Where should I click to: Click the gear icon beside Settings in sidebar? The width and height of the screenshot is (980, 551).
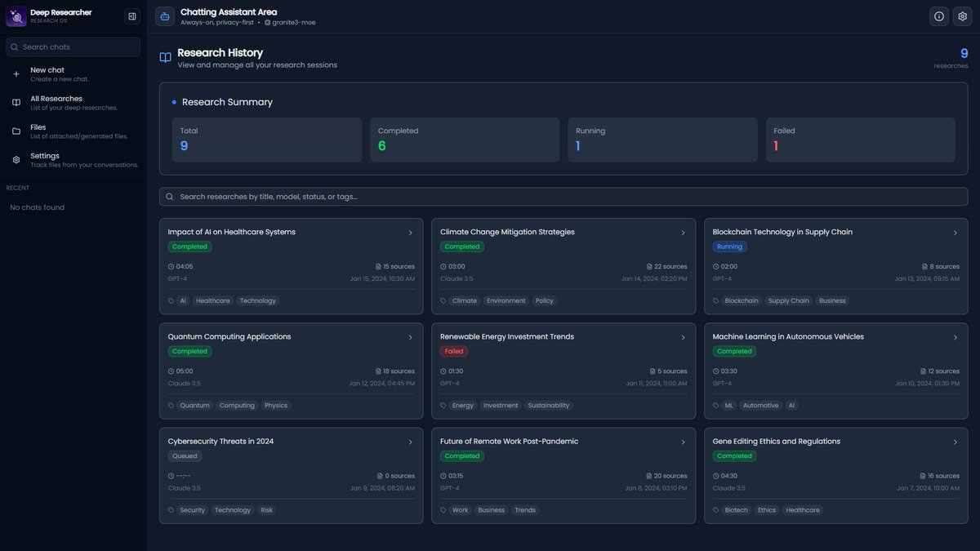[x=16, y=160]
